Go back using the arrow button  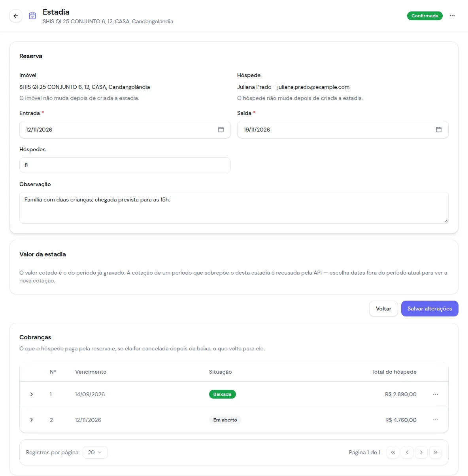[16, 16]
